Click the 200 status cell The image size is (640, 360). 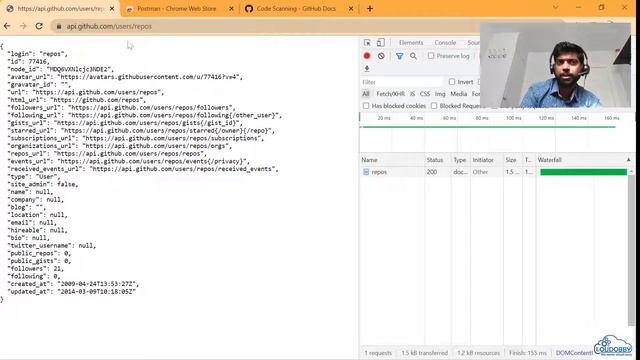point(432,172)
